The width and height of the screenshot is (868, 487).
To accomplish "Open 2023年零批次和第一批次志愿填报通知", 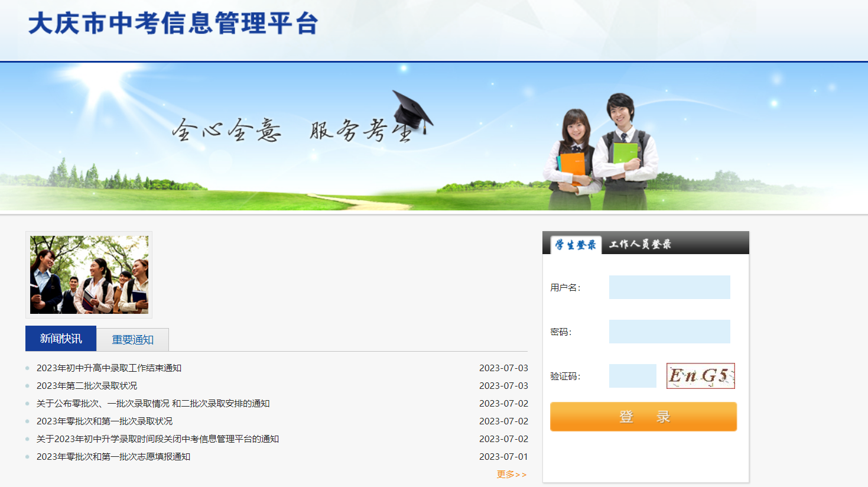I will tap(113, 457).
